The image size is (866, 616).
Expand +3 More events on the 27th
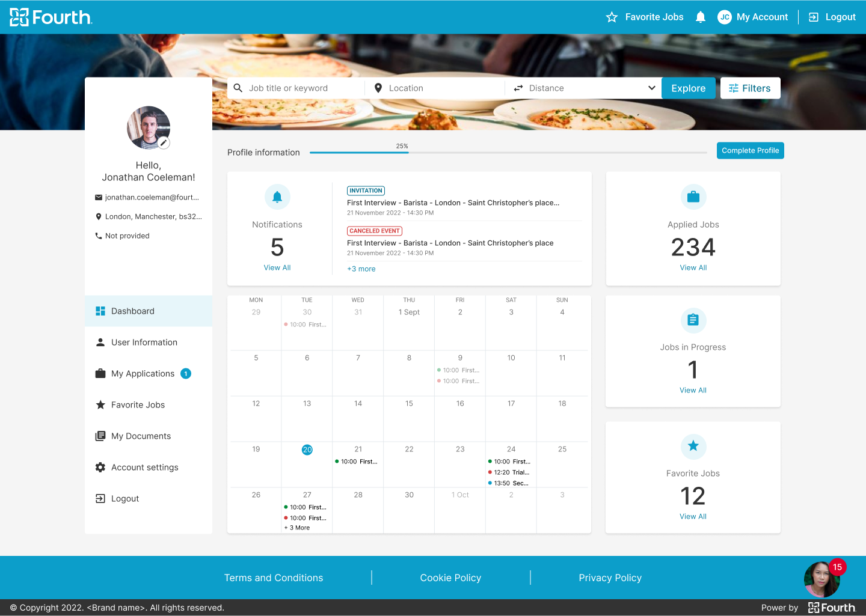pyautogui.click(x=297, y=528)
